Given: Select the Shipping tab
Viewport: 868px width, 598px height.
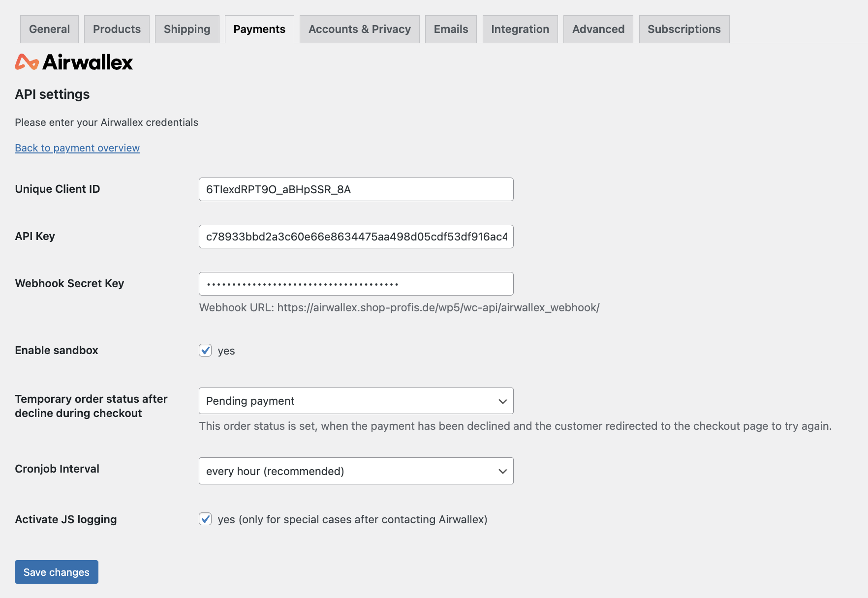Looking at the screenshot, I should (x=187, y=29).
